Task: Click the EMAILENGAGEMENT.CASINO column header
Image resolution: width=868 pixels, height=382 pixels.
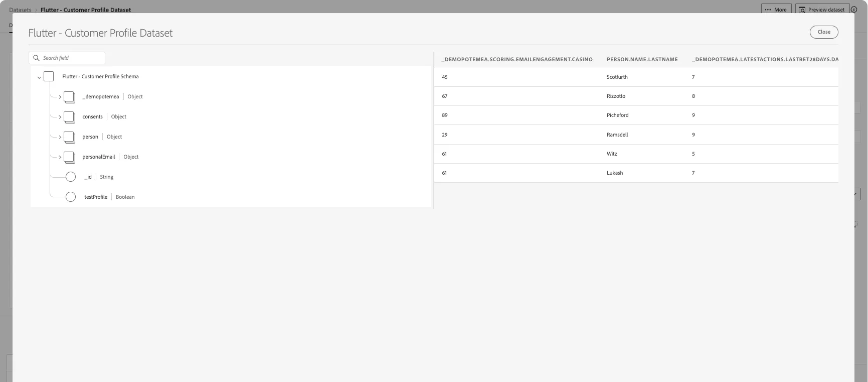Action: pos(517,59)
